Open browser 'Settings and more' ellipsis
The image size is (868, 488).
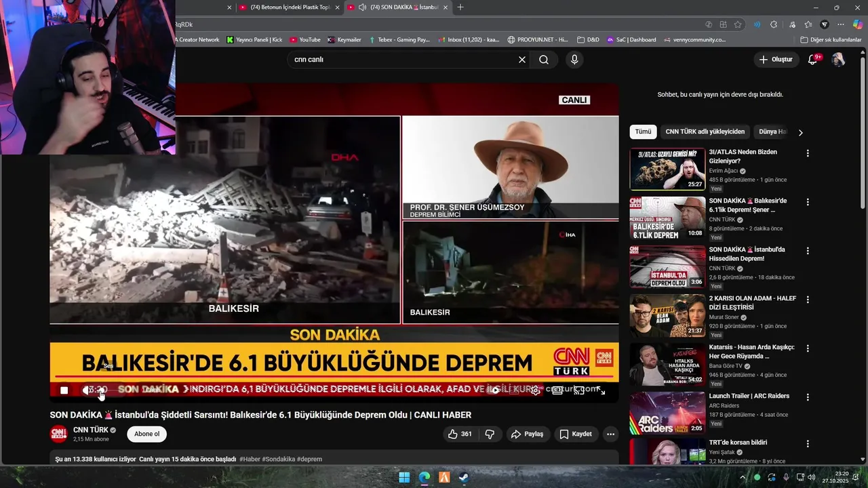[841, 24]
